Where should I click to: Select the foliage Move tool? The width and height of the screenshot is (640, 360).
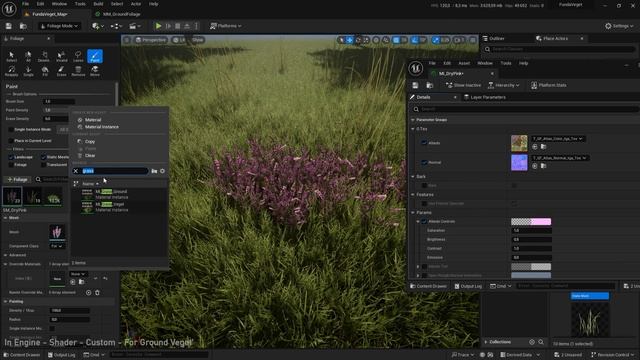click(95, 71)
